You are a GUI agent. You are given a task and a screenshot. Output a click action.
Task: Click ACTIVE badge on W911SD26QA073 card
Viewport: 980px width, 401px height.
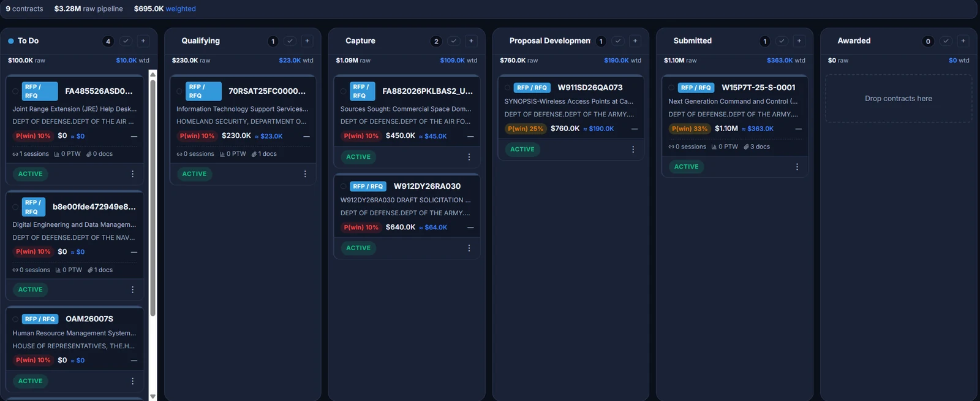(x=522, y=150)
